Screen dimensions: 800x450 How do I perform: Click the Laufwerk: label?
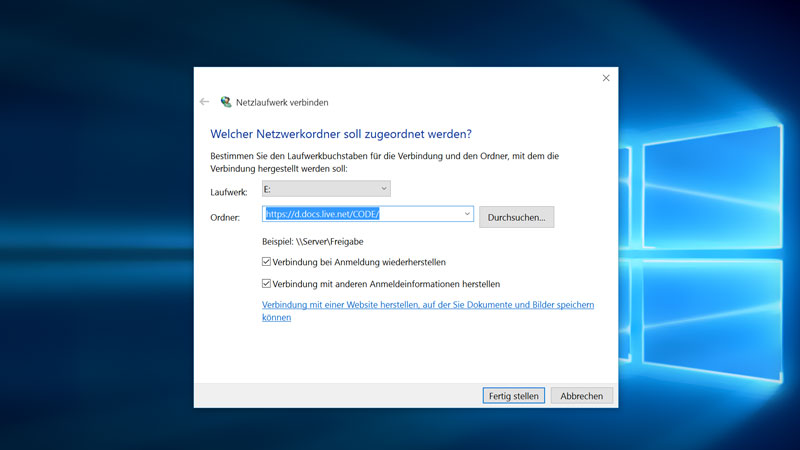pos(229,192)
